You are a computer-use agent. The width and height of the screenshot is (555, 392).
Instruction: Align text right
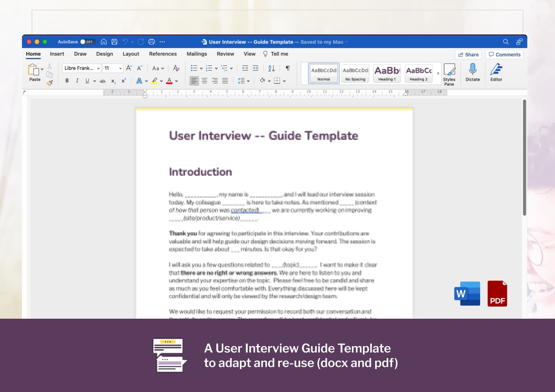(x=215, y=81)
